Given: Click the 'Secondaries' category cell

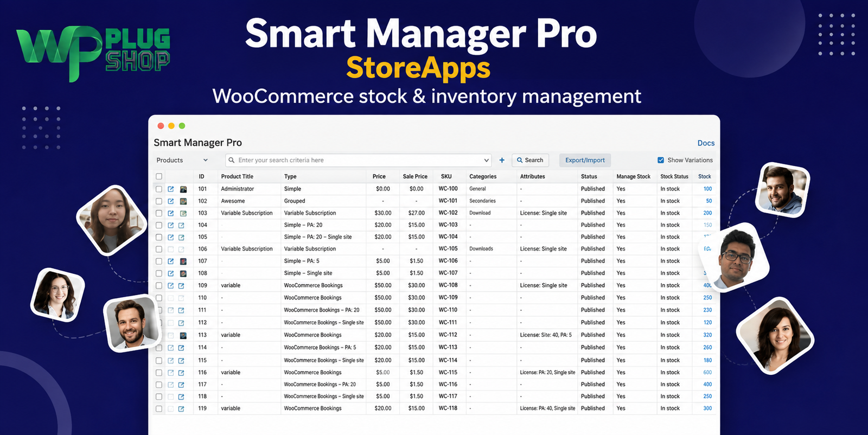Looking at the screenshot, I should 482,201.
